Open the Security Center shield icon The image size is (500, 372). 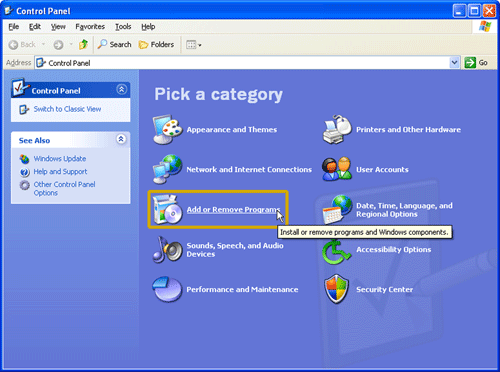click(x=337, y=289)
